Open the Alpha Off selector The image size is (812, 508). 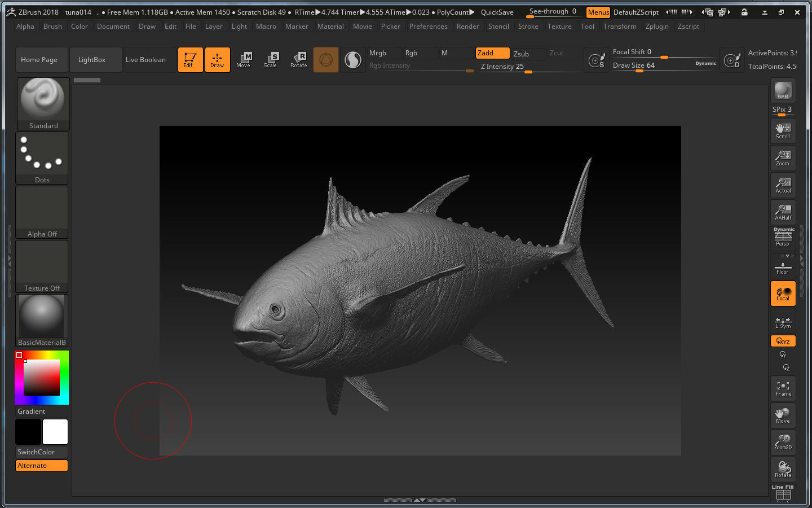coord(42,212)
